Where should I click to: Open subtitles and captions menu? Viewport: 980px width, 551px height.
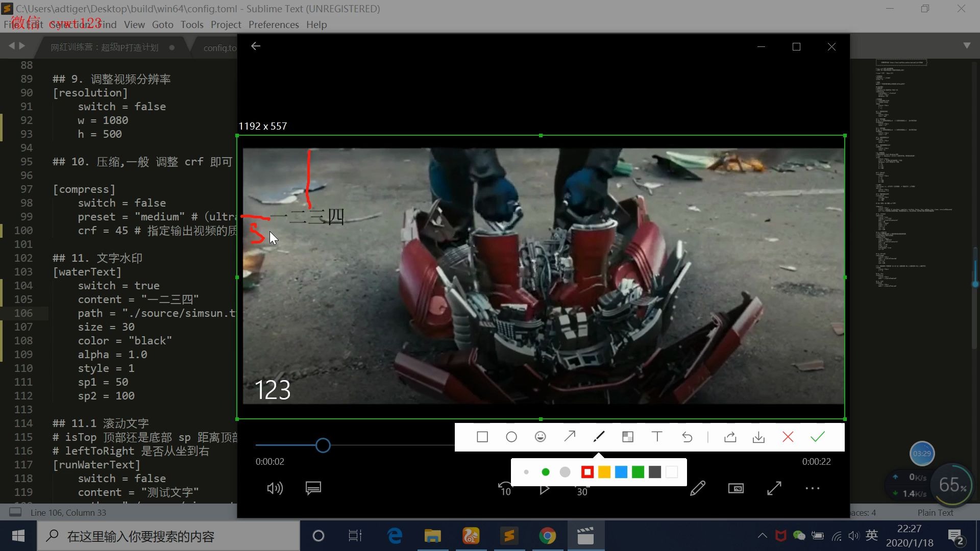point(313,489)
